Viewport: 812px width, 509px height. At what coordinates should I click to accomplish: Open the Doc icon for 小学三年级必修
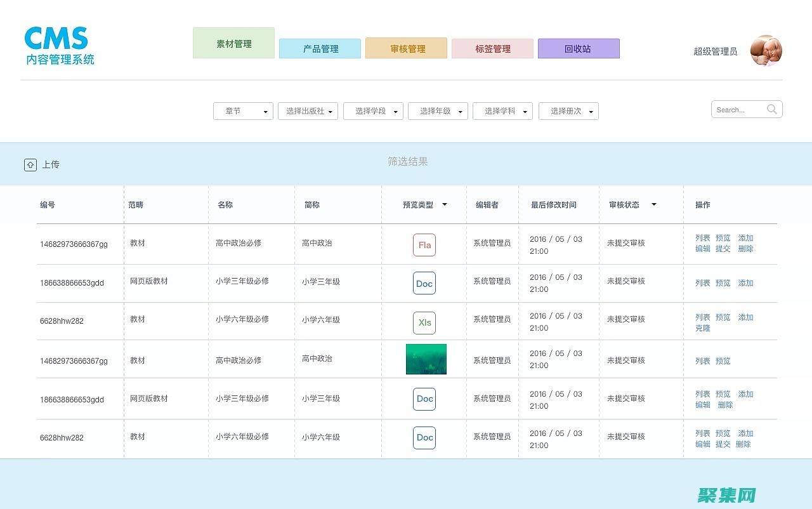(x=424, y=284)
